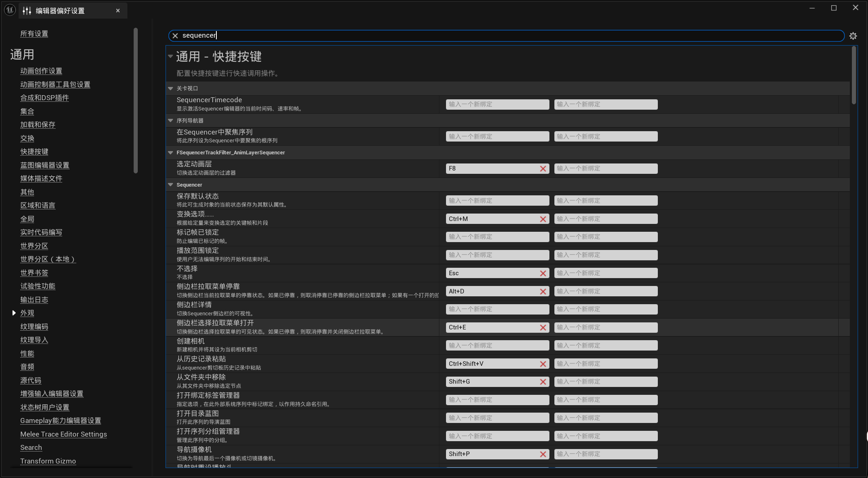
Task: Open 动画控制器工具包设置 settings page
Action: point(55,84)
